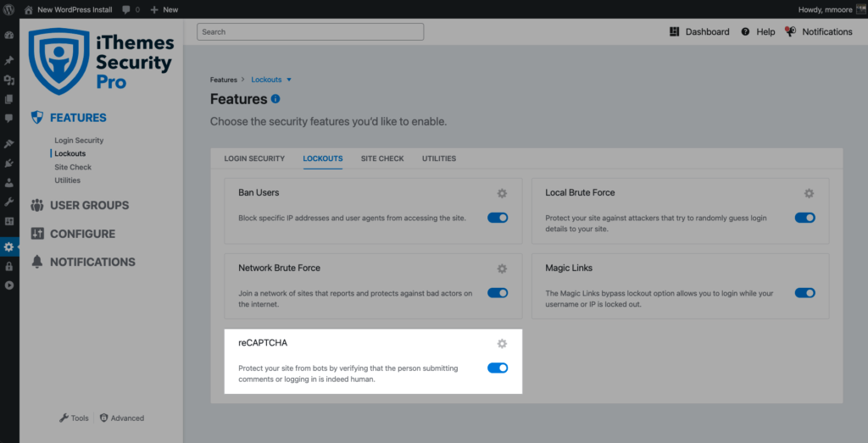
Task: Click the reCAPTCHA card title
Action: pyautogui.click(x=263, y=343)
